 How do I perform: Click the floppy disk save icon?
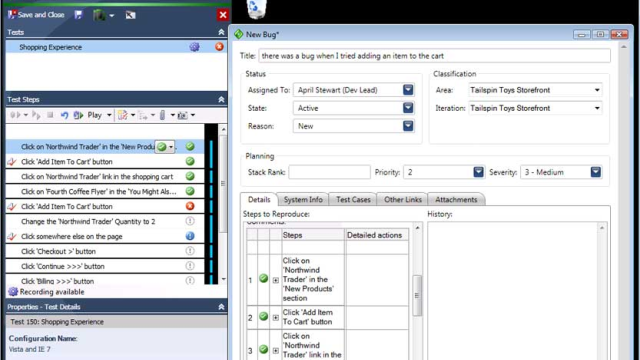click(78, 15)
